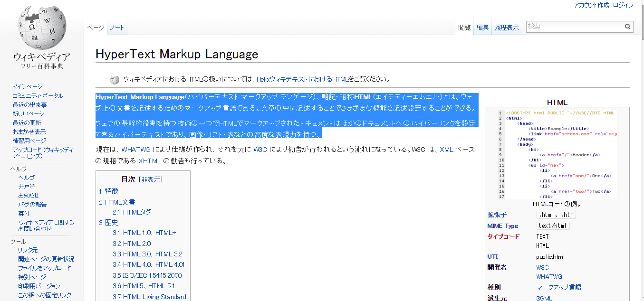Screen dimensions: 644x301
Task: Open the ページ tab
Action: (96, 28)
